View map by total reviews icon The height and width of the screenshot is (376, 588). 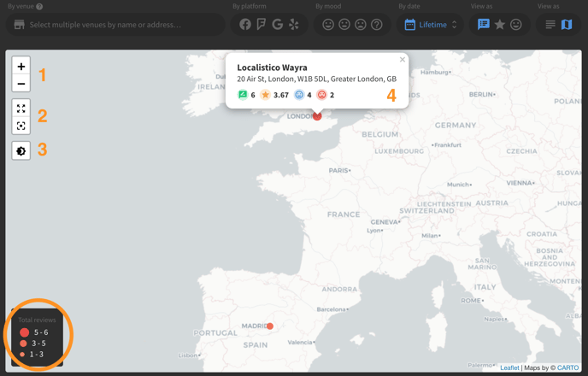[x=484, y=25]
